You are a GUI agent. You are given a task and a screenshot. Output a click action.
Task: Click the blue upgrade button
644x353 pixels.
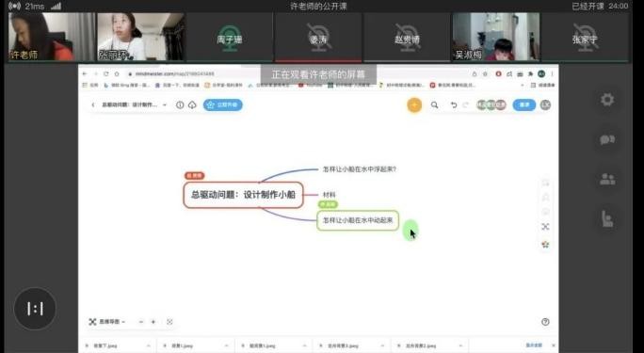[x=223, y=105]
